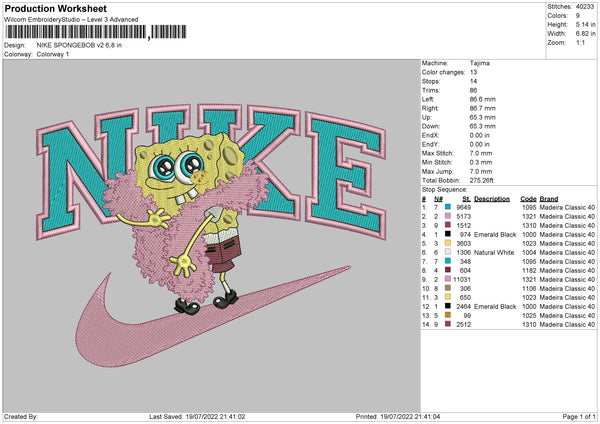Pick the Natural White swatch in row 6
Image resolution: width=600 pixels, height=424 pixels.
click(x=448, y=252)
